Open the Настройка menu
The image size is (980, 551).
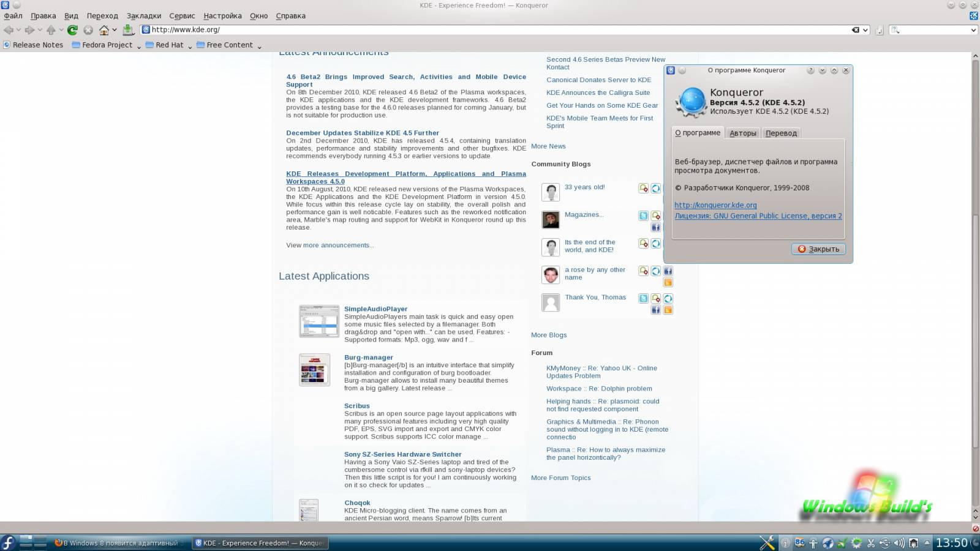point(222,16)
